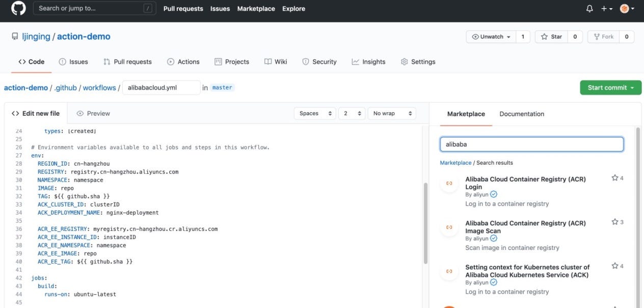644x308 pixels.
Task: Click the watchers count 1
Action: click(523, 37)
